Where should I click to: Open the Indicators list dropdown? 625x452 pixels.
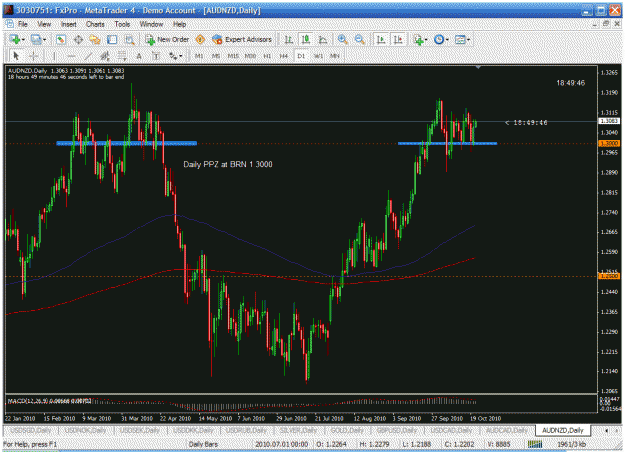coord(420,39)
